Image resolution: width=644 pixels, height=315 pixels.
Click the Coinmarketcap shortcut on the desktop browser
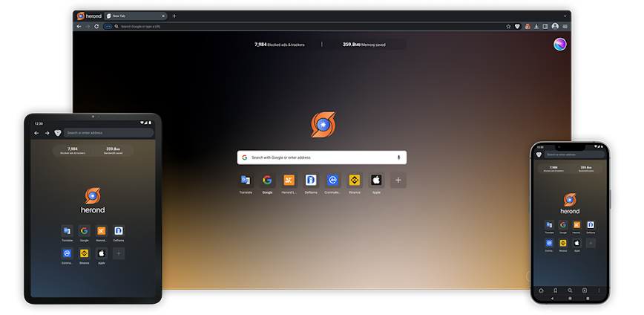click(x=333, y=180)
